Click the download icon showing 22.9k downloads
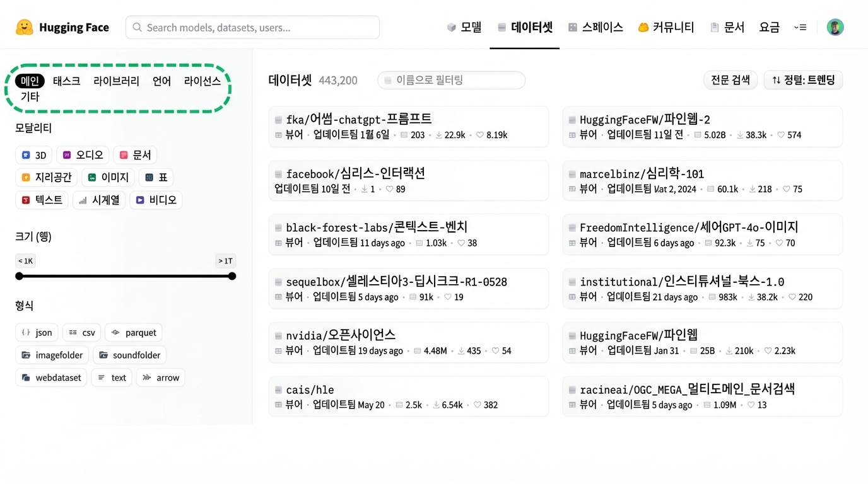The width and height of the screenshot is (868, 484). coord(438,135)
